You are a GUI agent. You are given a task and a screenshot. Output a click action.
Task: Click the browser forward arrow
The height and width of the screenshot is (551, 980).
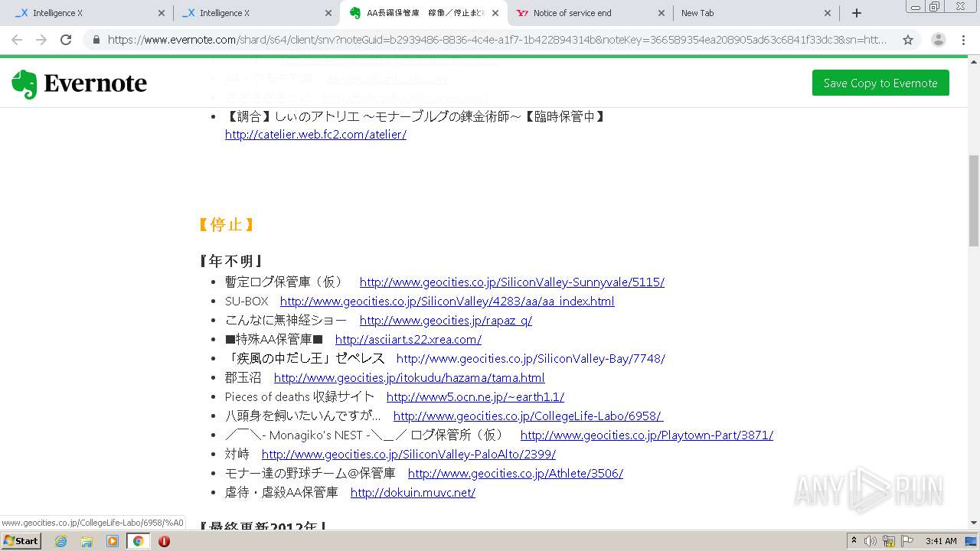tap(41, 40)
